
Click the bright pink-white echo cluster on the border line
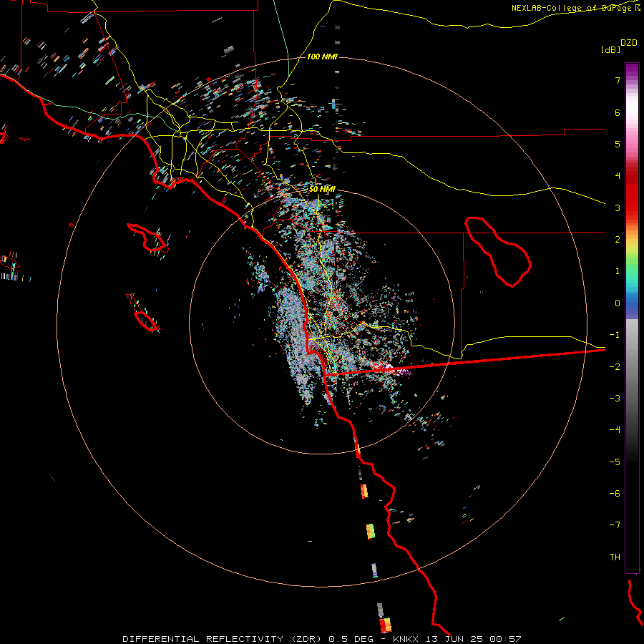[390, 369]
